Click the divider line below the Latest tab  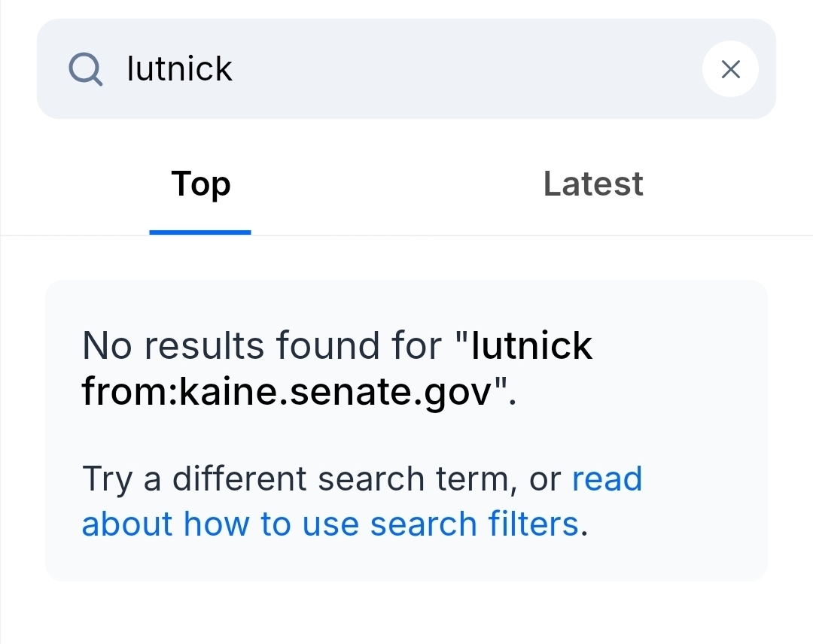coord(593,235)
